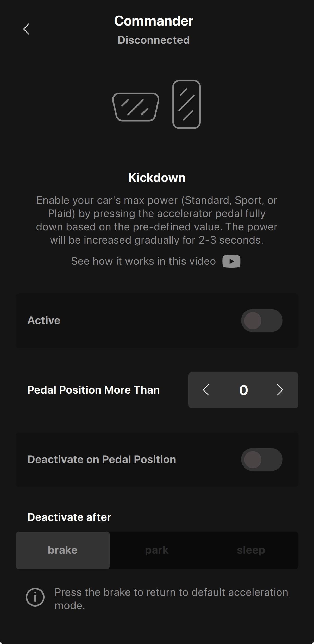Increase Pedal Position value with right arrow
The width and height of the screenshot is (314, 644).
[x=280, y=390]
